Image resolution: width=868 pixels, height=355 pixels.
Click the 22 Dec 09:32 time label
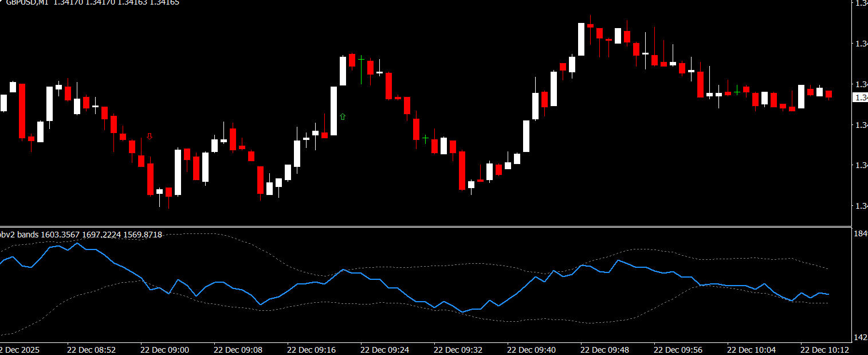pyautogui.click(x=458, y=349)
